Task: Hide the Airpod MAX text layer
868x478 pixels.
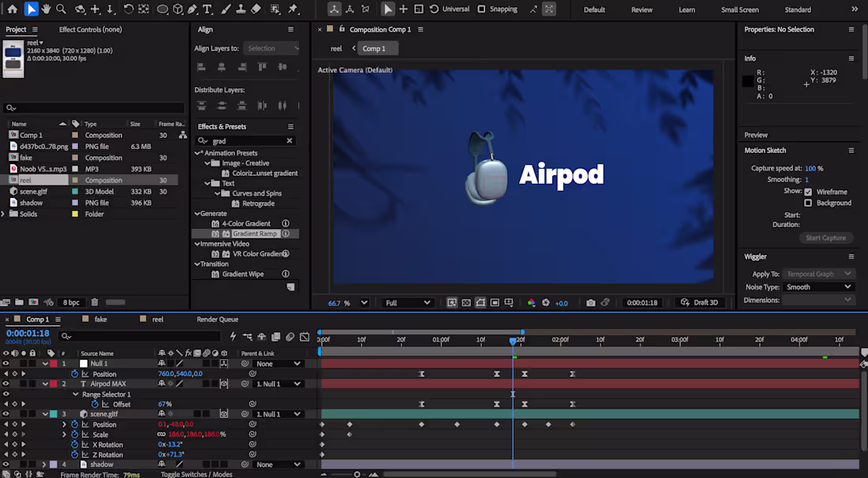Action: 6,383
